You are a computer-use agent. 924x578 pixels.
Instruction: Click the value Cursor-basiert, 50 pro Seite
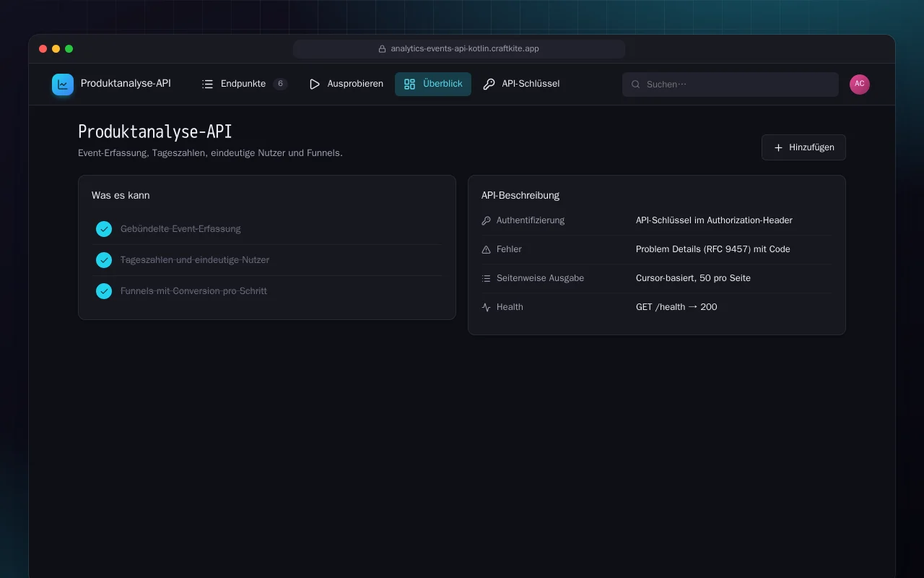pos(693,278)
